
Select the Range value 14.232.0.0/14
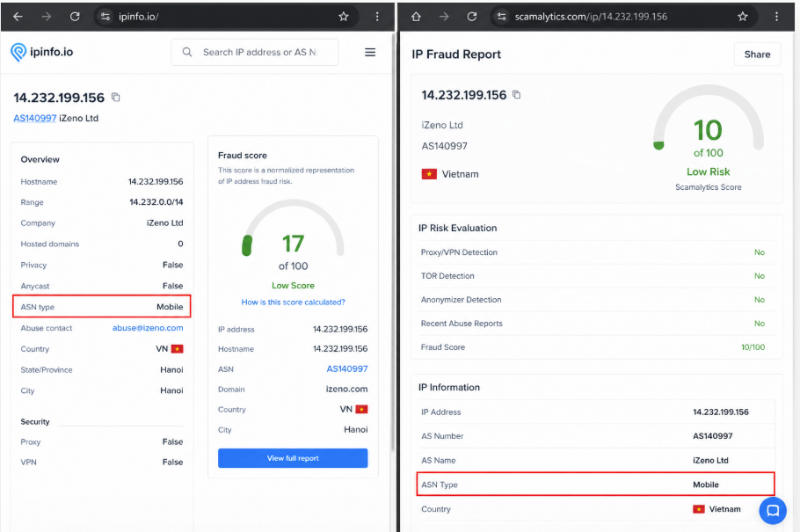click(156, 202)
